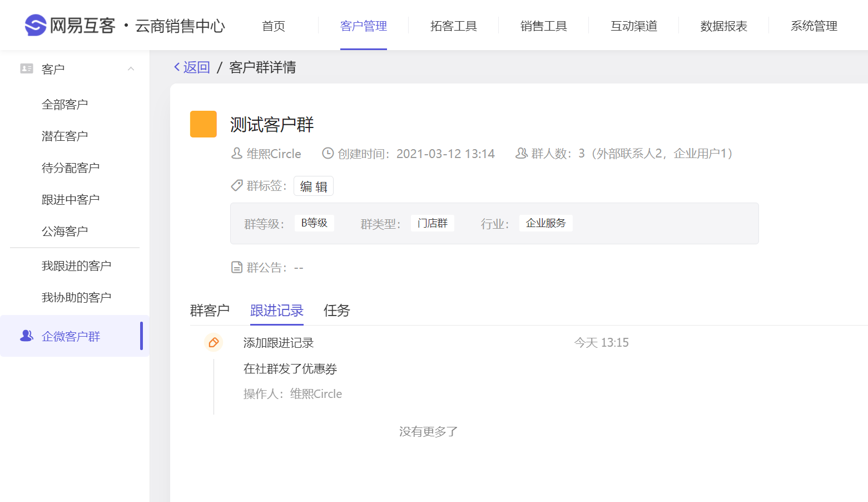Open the 拓客工具 top menu
The image size is (868, 502).
point(454,26)
